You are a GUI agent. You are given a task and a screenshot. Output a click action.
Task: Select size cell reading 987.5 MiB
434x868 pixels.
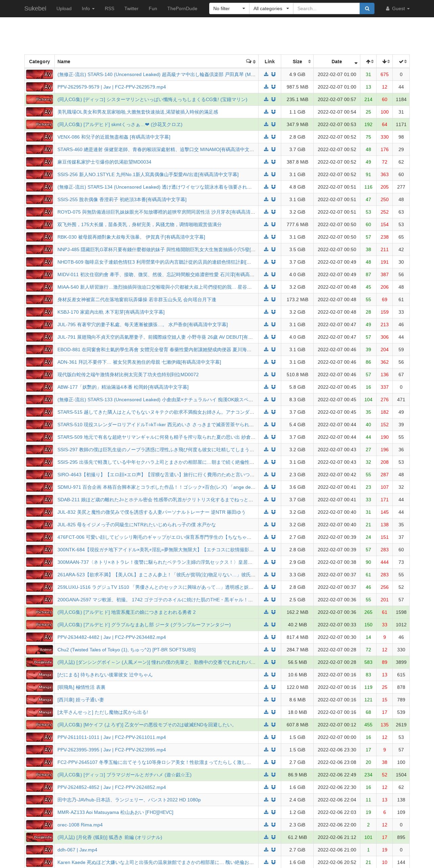[297, 87]
